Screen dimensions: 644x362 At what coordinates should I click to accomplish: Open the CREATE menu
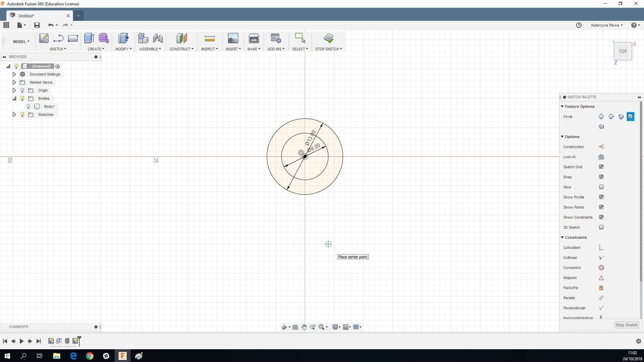[x=96, y=49]
